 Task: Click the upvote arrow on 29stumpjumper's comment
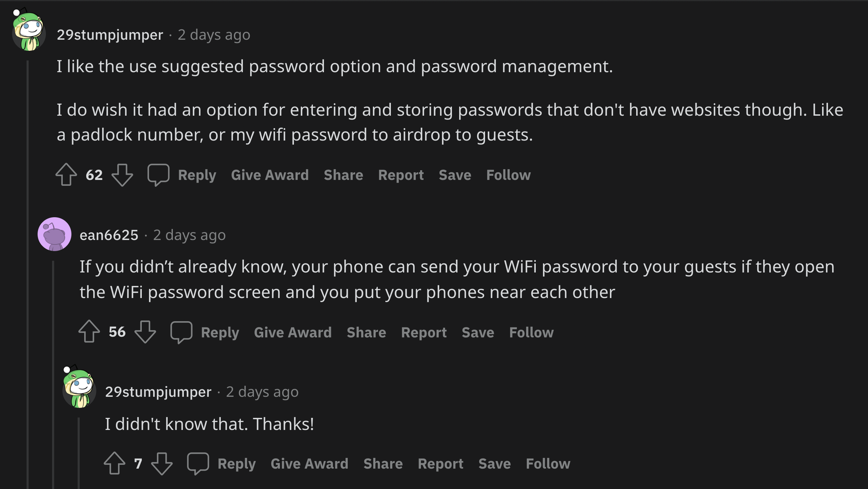(x=66, y=174)
